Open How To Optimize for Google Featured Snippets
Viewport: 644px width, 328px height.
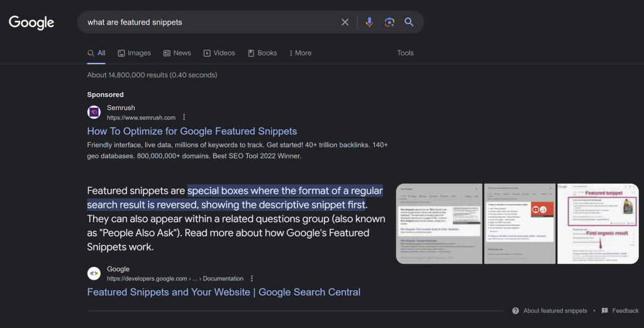[192, 131]
